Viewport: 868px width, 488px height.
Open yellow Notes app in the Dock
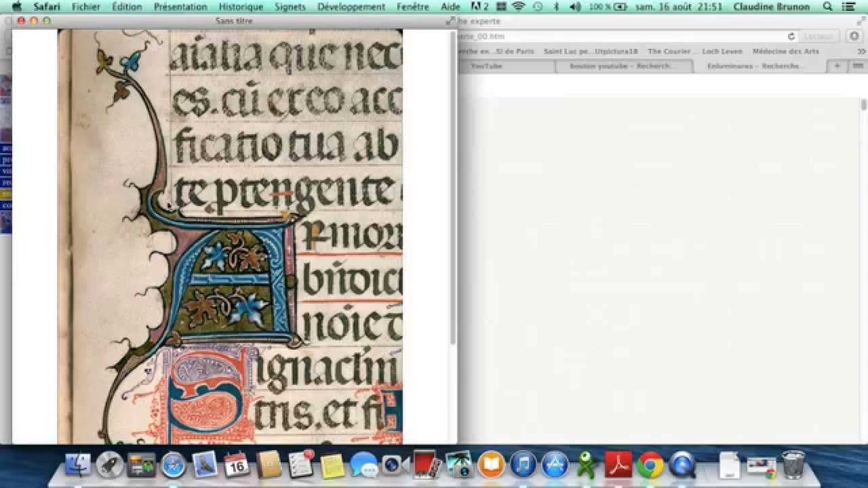point(332,465)
